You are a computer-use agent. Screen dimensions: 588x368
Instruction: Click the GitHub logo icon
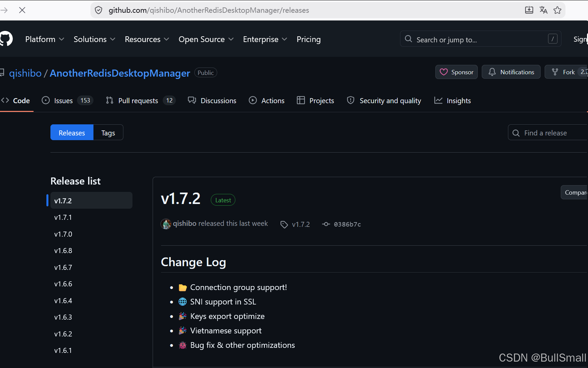tap(6, 39)
